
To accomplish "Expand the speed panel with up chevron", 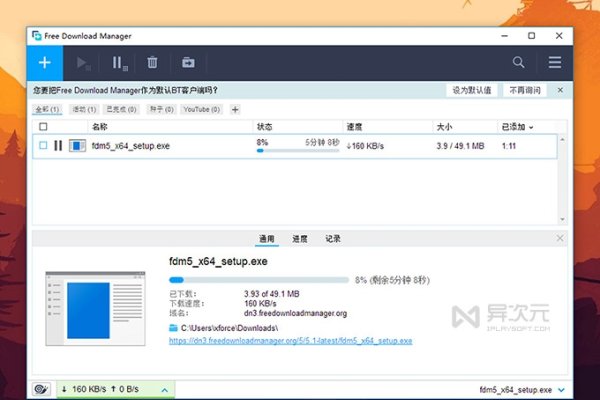I will tap(165, 390).
